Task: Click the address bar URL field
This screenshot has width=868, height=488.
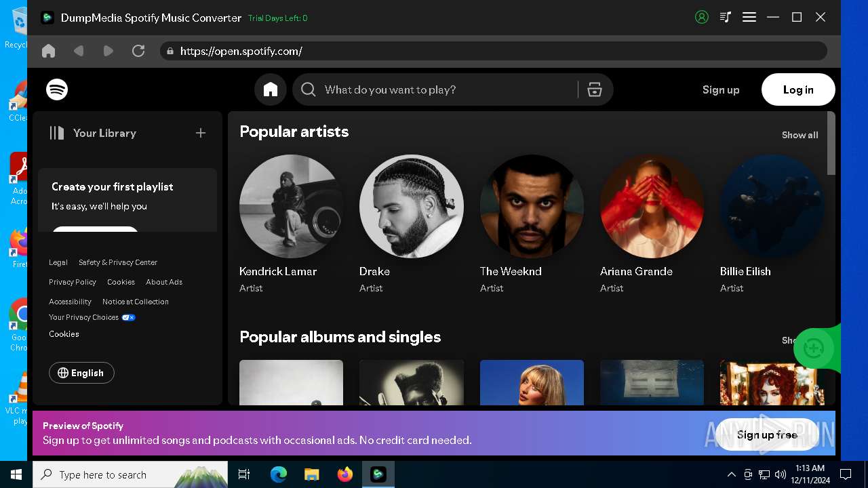Action: coord(493,51)
